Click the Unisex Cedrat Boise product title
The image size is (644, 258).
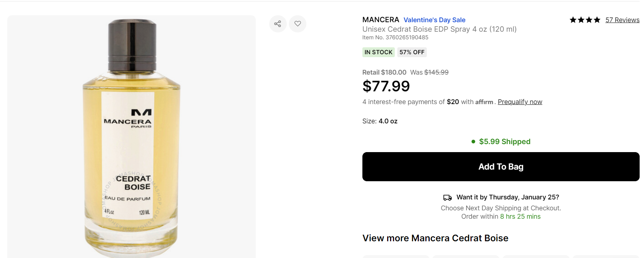(x=439, y=29)
